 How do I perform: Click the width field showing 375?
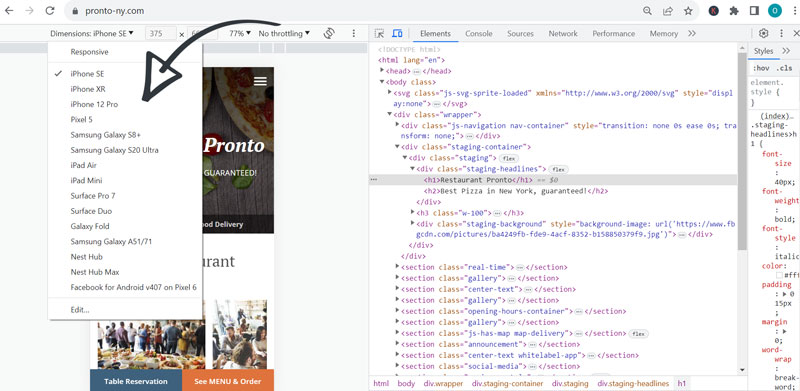pos(160,33)
